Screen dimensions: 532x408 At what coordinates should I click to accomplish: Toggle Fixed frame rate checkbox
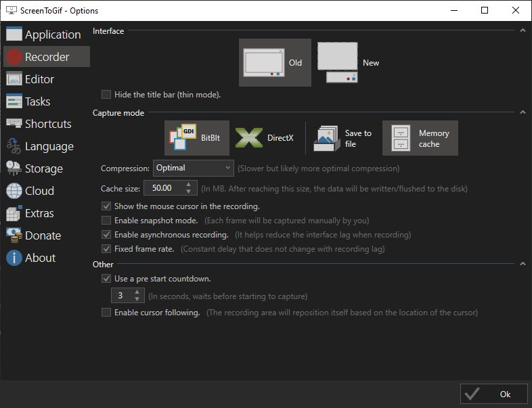click(x=106, y=248)
